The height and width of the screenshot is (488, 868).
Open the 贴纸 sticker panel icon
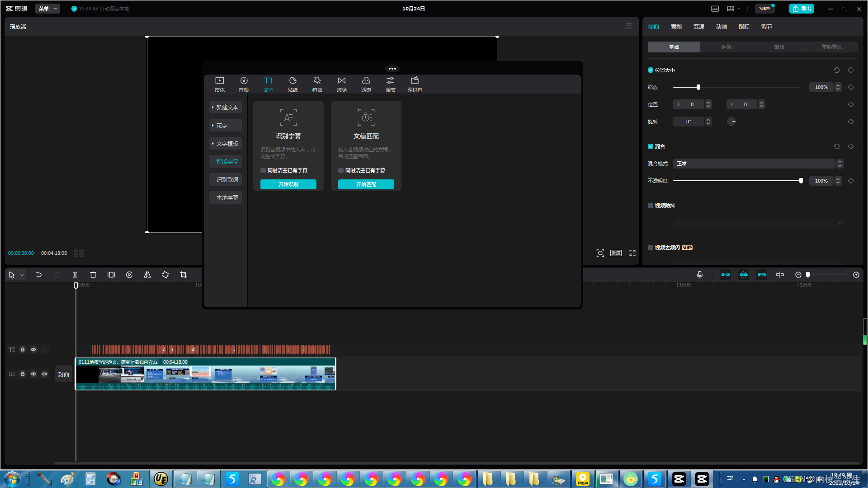(292, 84)
